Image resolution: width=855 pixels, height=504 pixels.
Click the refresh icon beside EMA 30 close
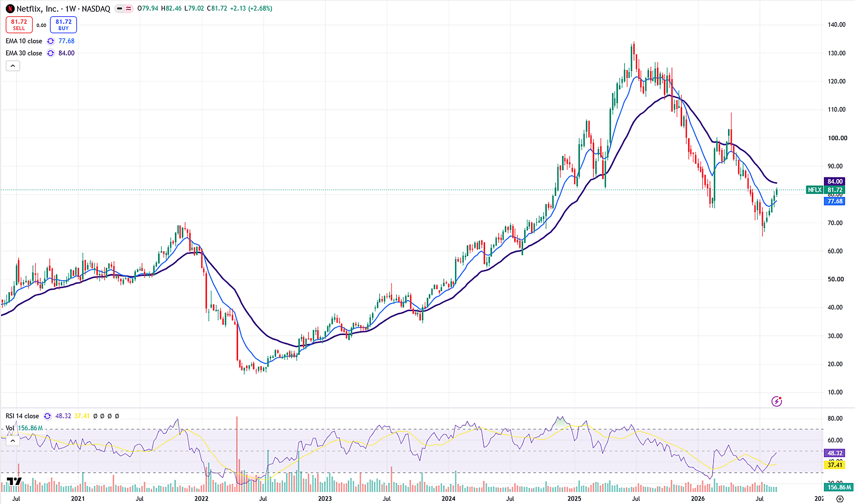[51, 53]
